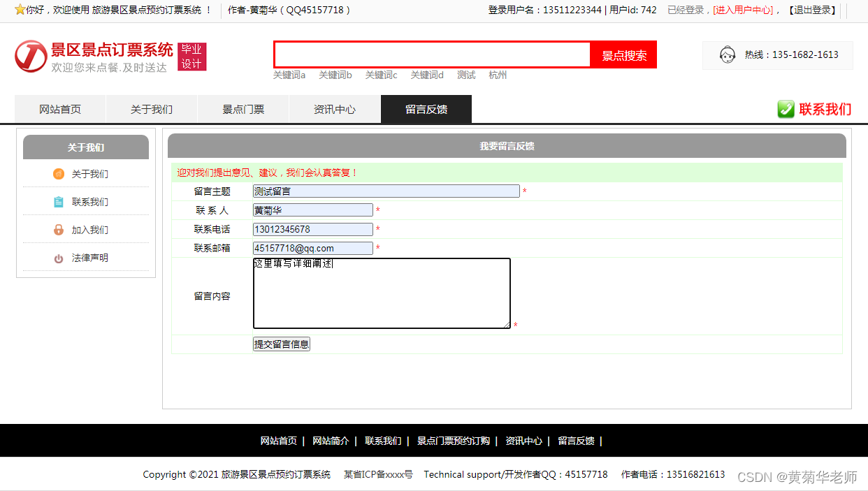
Task: Click the 某省ICP备xxxx号 footer text
Action: (378, 474)
